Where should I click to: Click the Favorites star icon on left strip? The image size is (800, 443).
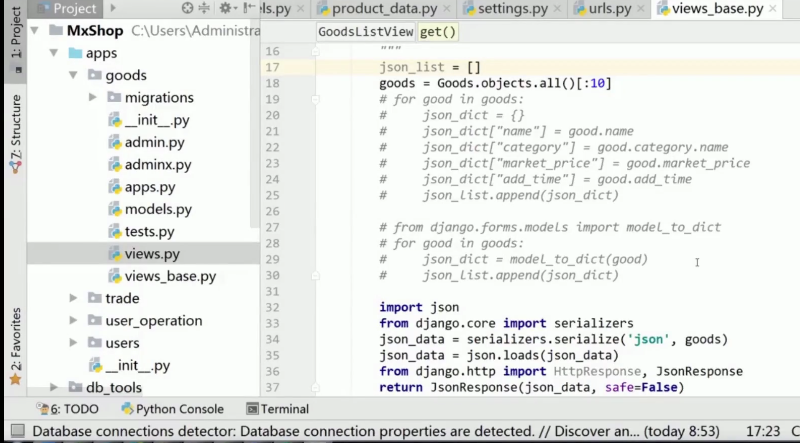click(x=15, y=380)
